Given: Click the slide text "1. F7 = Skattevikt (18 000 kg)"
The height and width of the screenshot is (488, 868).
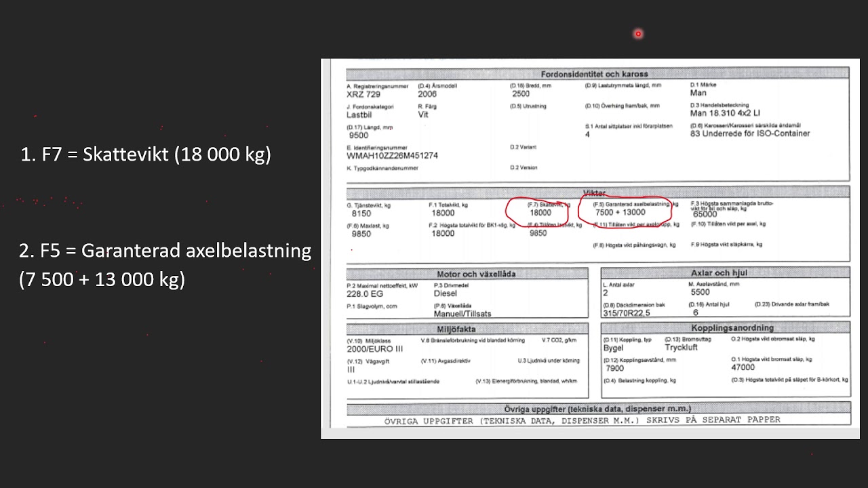Looking at the screenshot, I should [x=146, y=155].
